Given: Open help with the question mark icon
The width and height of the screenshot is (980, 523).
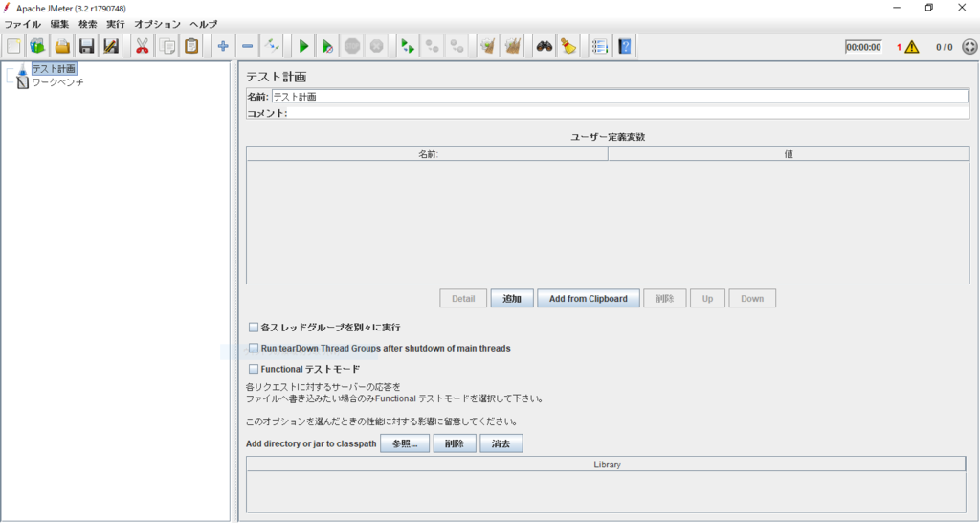Looking at the screenshot, I should (x=624, y=46).
